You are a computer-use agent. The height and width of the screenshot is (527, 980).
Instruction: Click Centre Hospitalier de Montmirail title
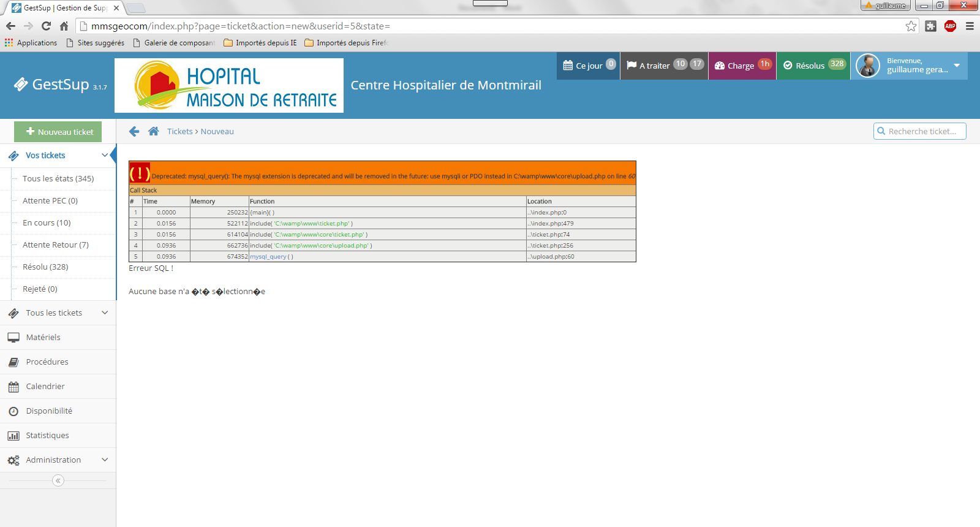click(446, 85)
